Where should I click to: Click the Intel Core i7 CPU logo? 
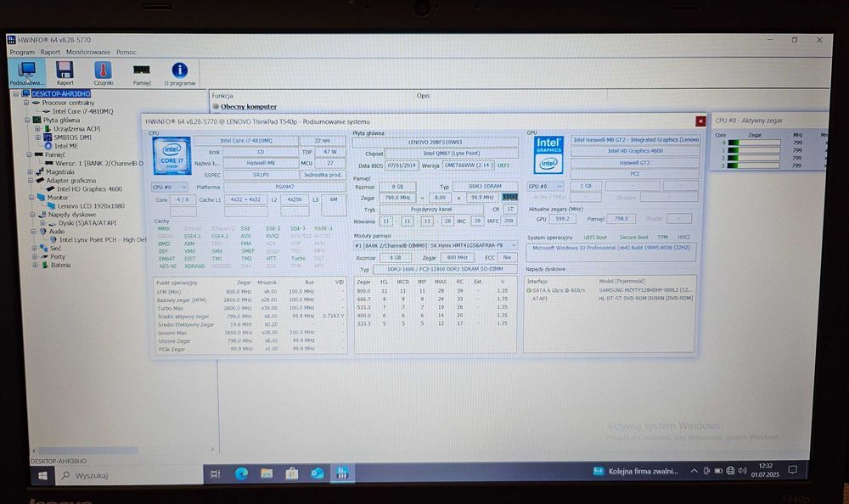point(172,156)
